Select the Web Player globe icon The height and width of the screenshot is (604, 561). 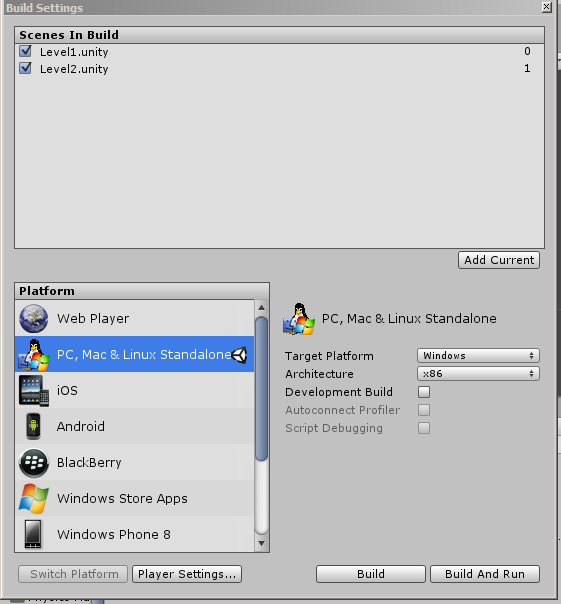click(34, 319)
